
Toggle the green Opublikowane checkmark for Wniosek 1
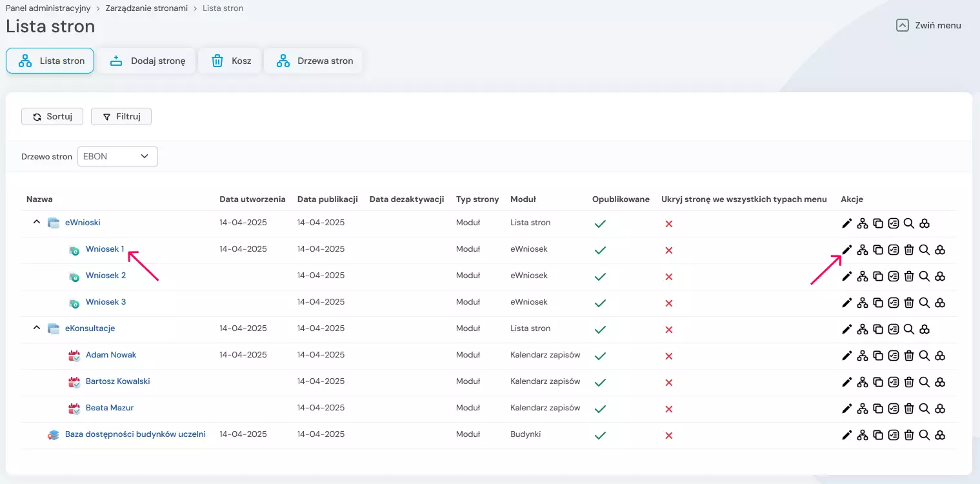pyautogui.click(x=600, y=250)
